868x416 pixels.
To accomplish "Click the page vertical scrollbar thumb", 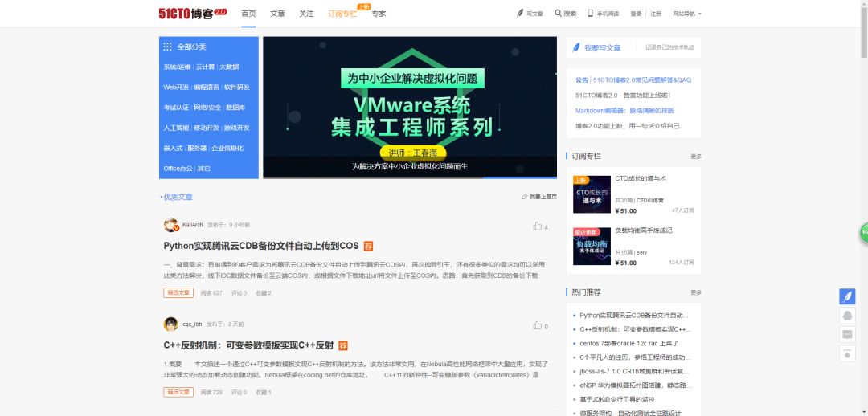I will tap(863, 32).
